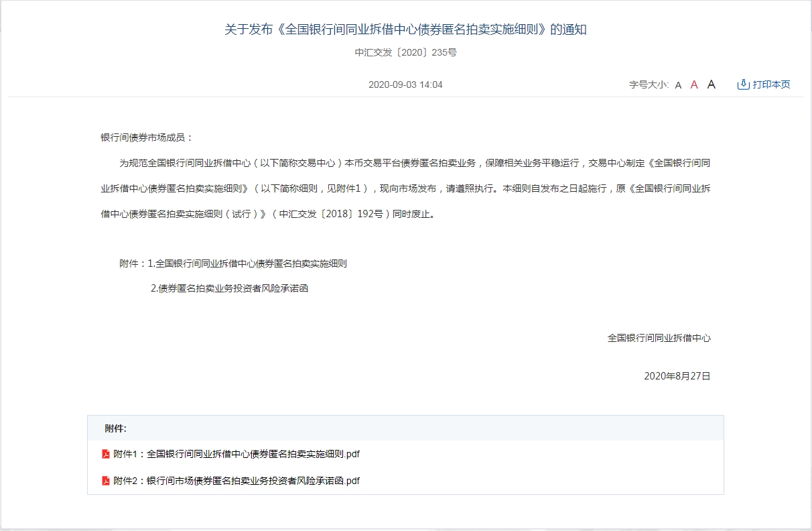Open 附件1 债券匿名拍卖实施细则.pdf link
812x531 pixels.
[x=236, y=454]
